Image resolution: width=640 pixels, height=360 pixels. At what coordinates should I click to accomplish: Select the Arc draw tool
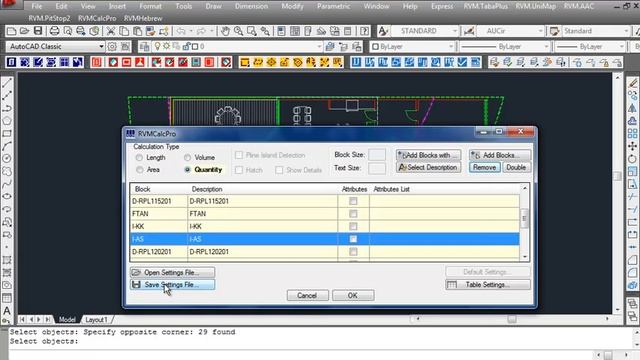tap(7, 146)
